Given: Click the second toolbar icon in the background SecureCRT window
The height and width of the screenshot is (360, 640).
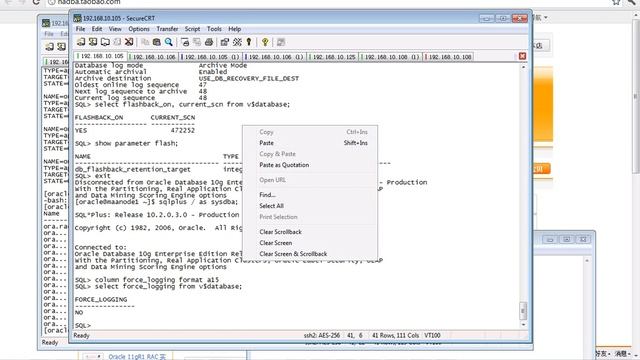Looking at the screenshot, I should click(x=61, y=47).
